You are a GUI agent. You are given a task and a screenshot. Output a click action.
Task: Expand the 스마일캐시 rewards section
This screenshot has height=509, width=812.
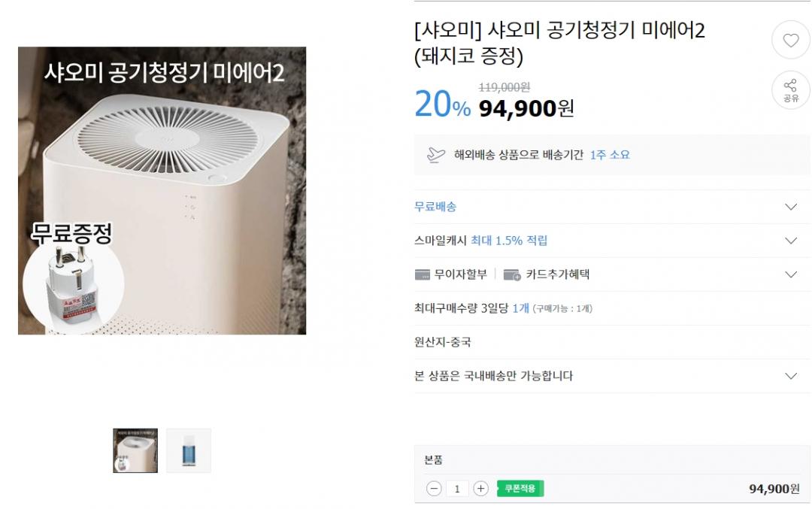[790, 241]
